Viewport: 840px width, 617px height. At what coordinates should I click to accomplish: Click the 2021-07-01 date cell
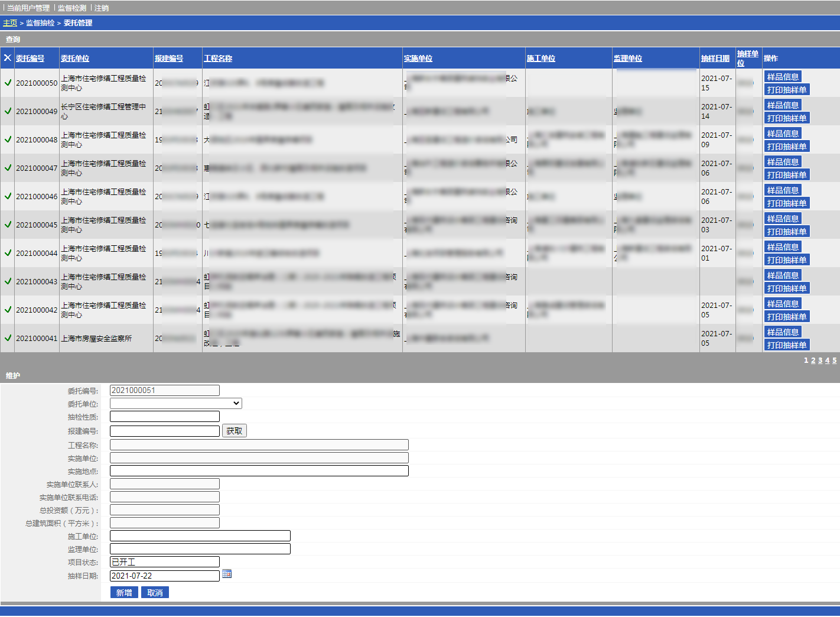[x=717, y=253]
